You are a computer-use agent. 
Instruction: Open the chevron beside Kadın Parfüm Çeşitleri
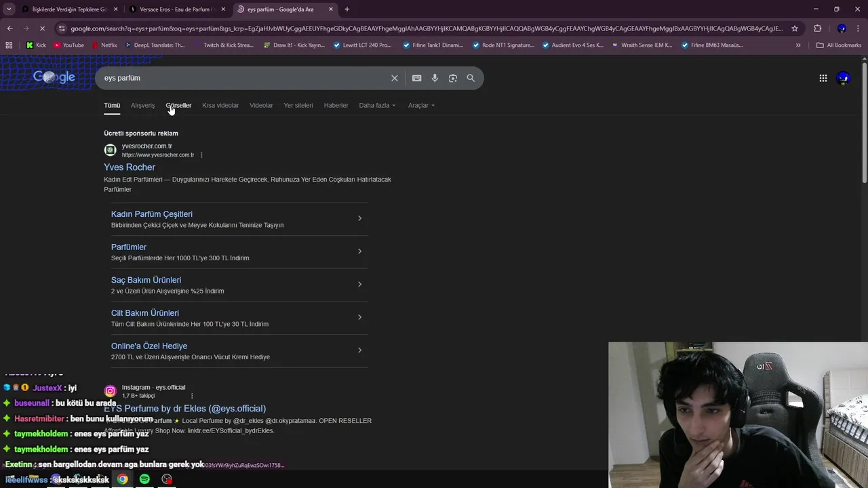[359, 218]
